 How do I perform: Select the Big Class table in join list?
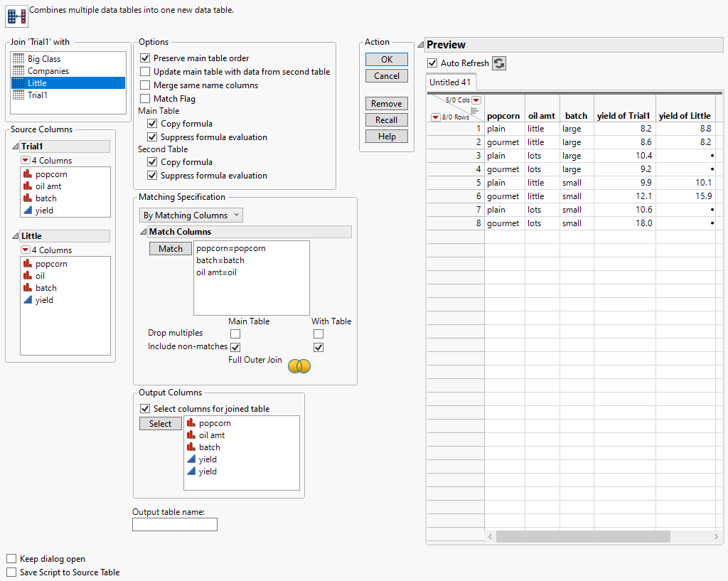[x=44, y=59]
